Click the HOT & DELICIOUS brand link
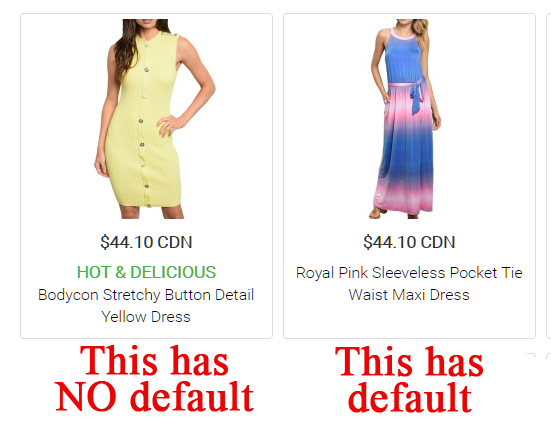The height and width of the screenshot is (440, 551). 146,272
